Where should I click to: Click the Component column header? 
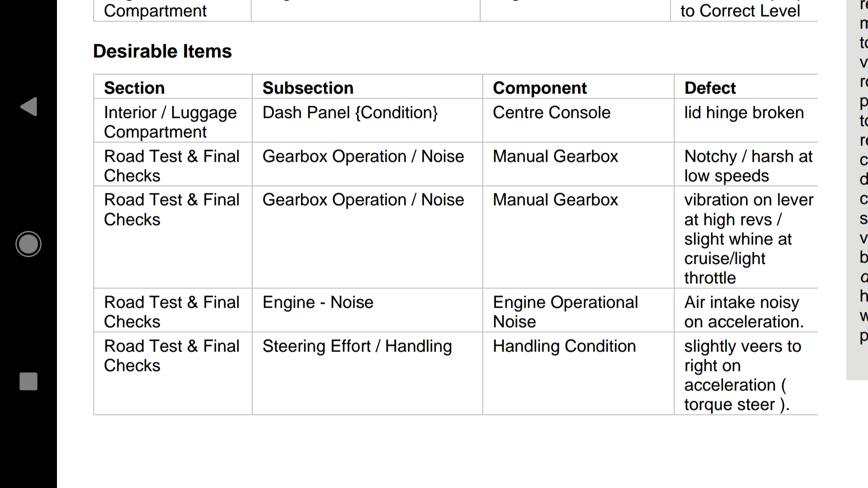[540, 88]
